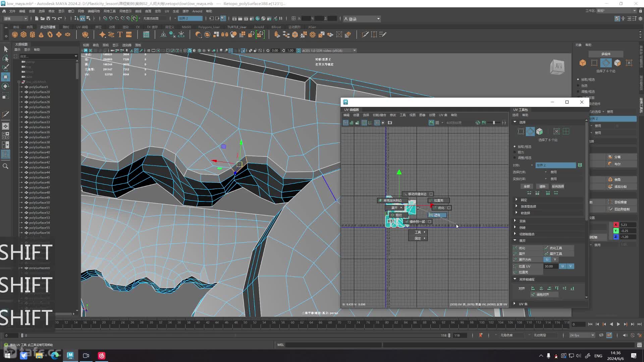644x362 pixels.
Task: Click the mirror shelf icon
Action: [225, 35]
